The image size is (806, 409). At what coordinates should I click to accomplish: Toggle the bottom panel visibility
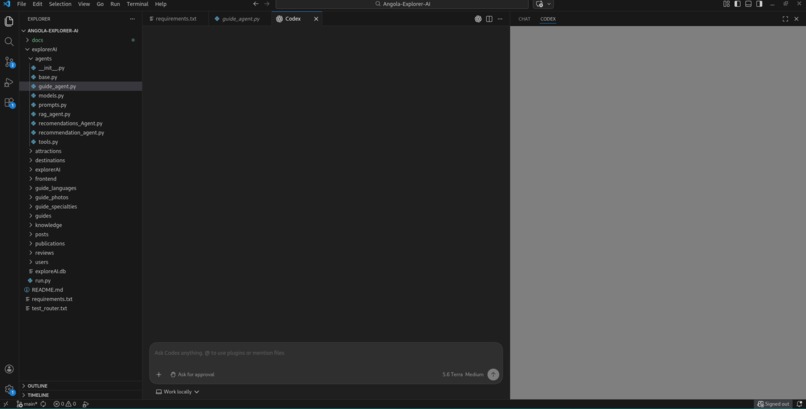click(748, 4)
